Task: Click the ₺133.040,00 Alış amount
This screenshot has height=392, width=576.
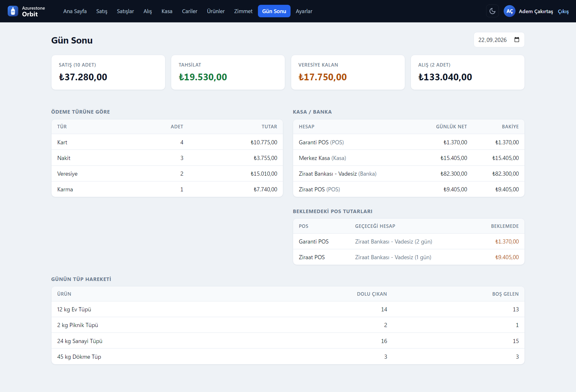Action: click(445, 77)
